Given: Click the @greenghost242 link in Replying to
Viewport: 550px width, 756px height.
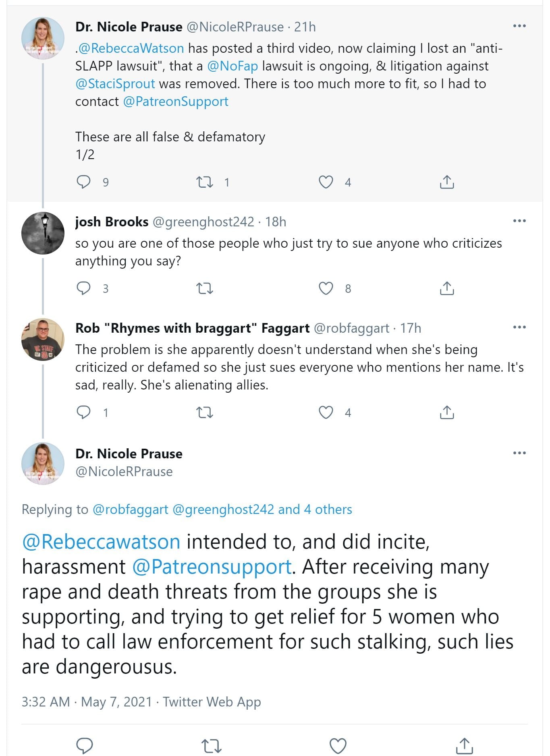Looking at the screenshot, I should pyautogui.click(x=223, y=510).
